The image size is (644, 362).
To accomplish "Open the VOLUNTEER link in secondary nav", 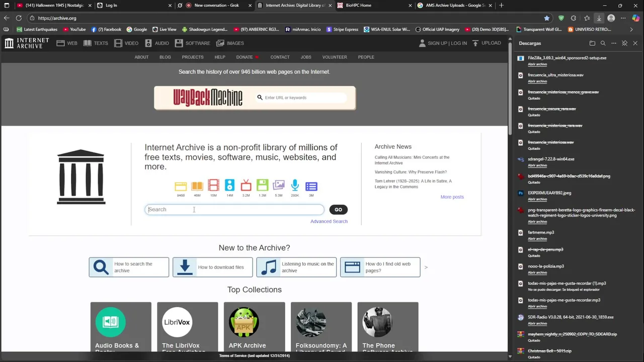I will click(335, 57).
